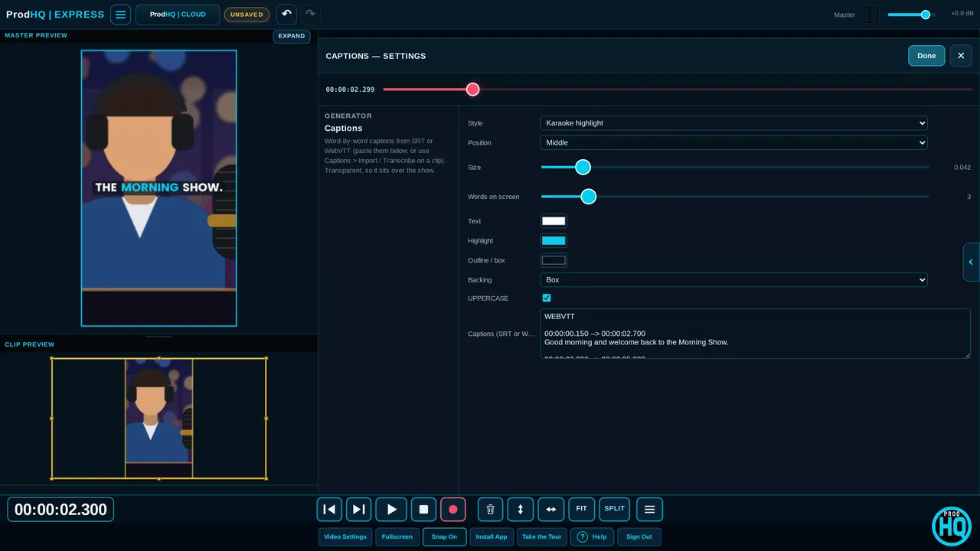
Task: Click the Words on screen value 3
Action: point(969,197)
